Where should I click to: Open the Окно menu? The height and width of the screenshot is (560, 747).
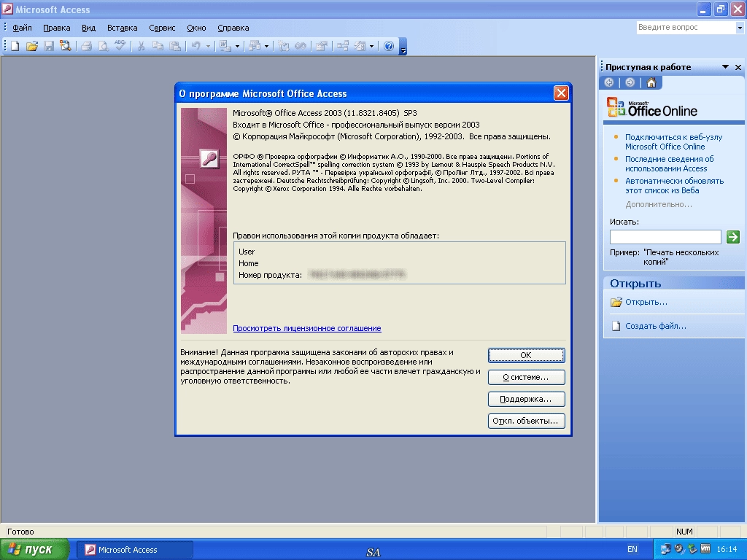(196, 28)
